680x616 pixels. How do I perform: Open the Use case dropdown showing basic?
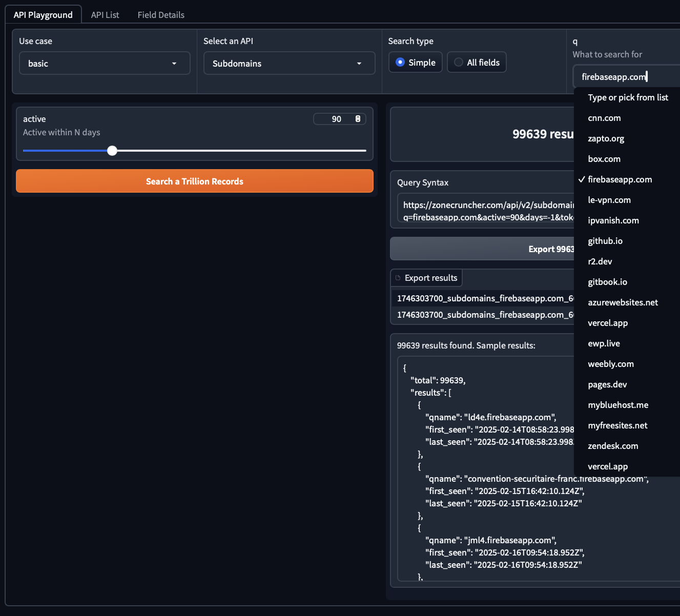tap(105, 63)
